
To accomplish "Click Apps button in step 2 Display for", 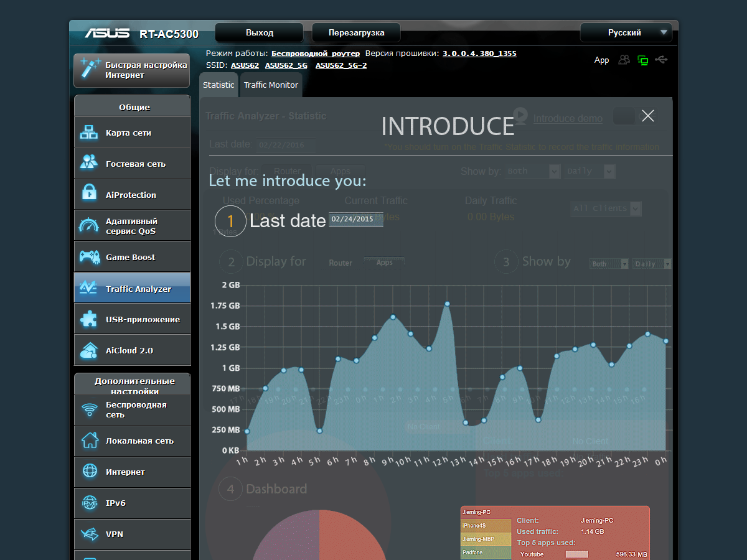I will [x=384, y=263].
